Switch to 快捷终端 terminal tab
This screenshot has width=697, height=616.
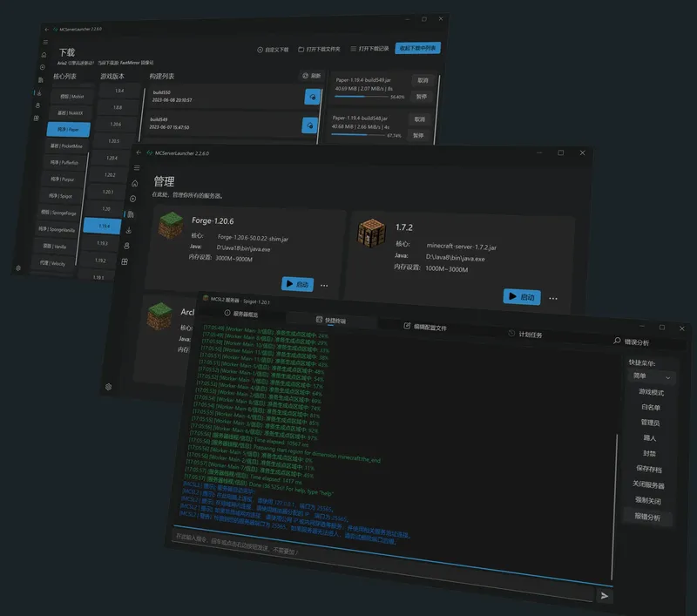[331, 320]
